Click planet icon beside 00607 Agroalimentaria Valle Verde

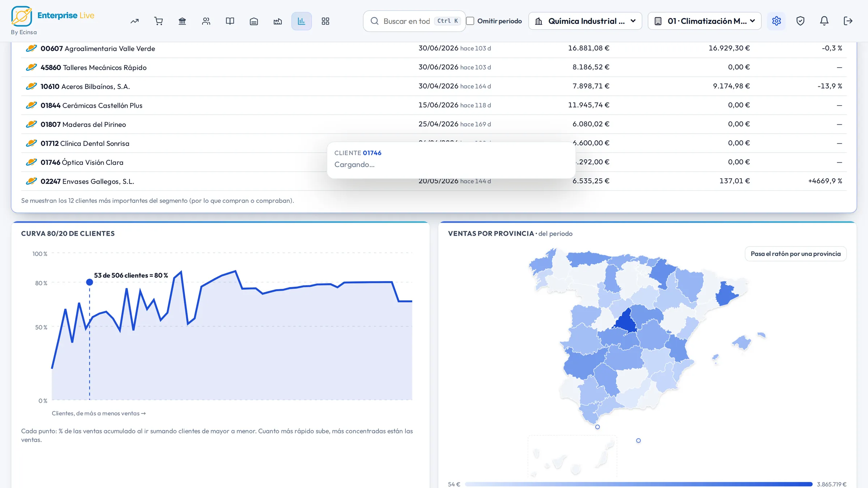click(x=31, y=48)
